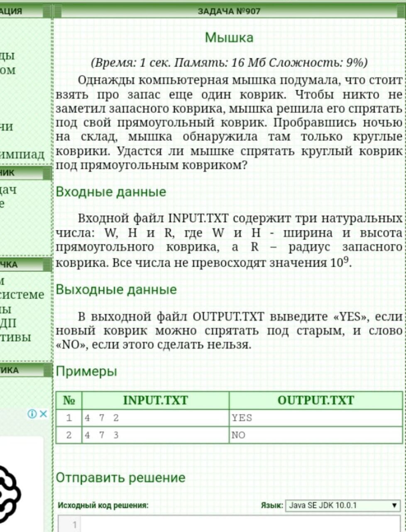Open the sidebar link ending in 'тивы'
This screenshot has width=406, height=532.
(15, 337)
